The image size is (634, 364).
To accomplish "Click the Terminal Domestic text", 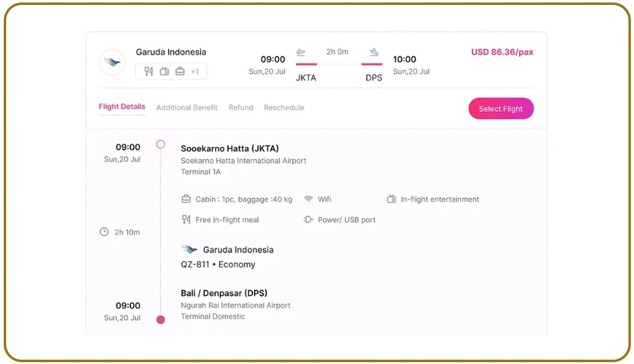I will coord(213,316).
